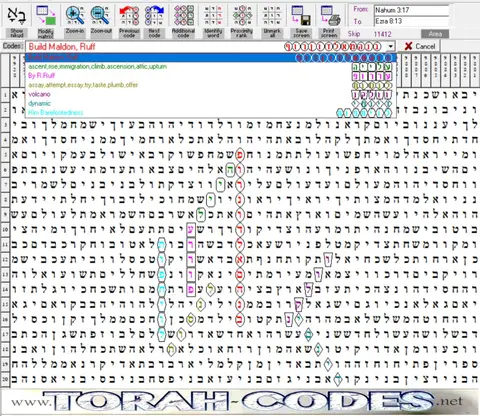Click the 'Print screen' text label button

329,33
